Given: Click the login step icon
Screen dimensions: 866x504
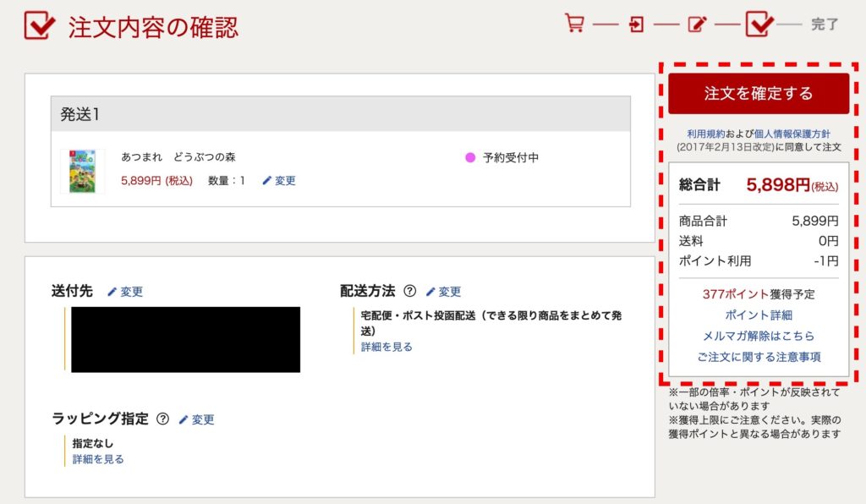Looking at the screenshot, I should click(x=636, y=25).
